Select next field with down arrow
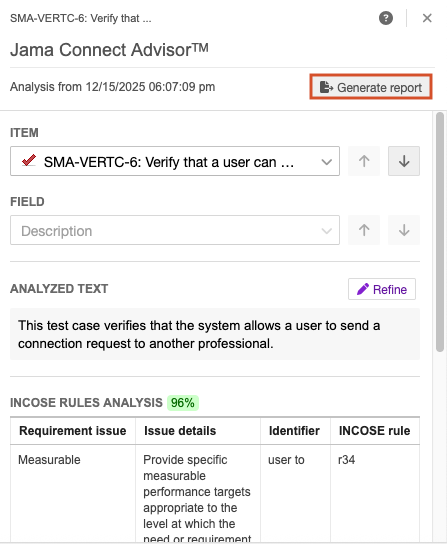This screenshot has height=544, width=447. click(404, 230)
